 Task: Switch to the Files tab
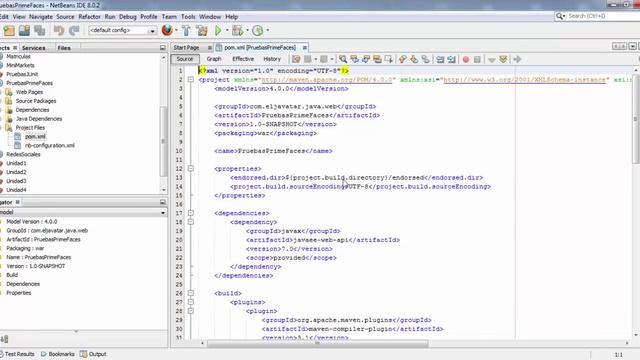tap(64, 48)
